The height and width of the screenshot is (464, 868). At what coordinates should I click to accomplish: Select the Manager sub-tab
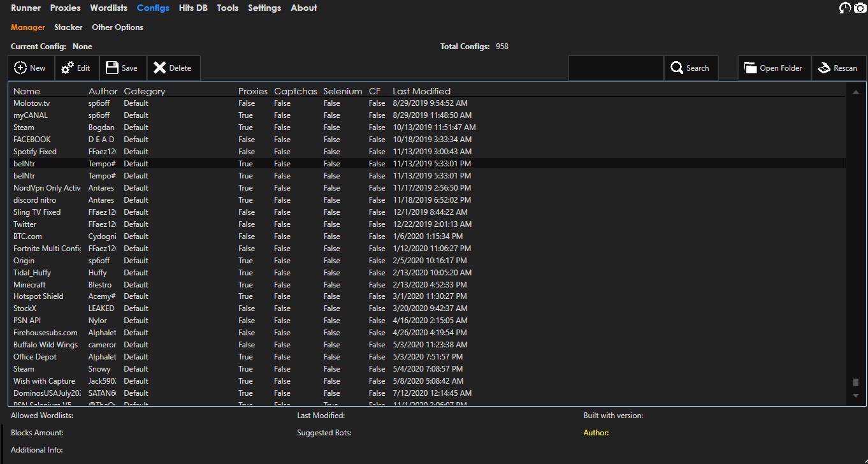pos(28,27)
